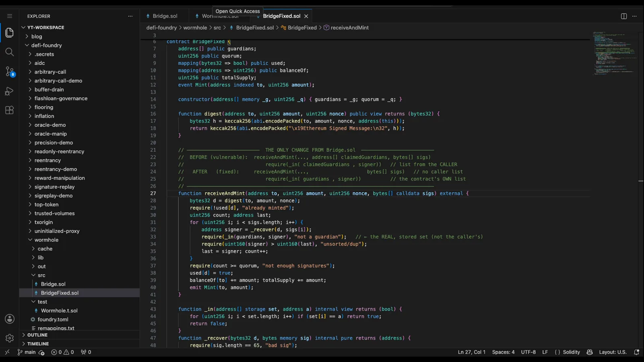Open the Extensions view
Screen dimensions: 644x362
9,110
